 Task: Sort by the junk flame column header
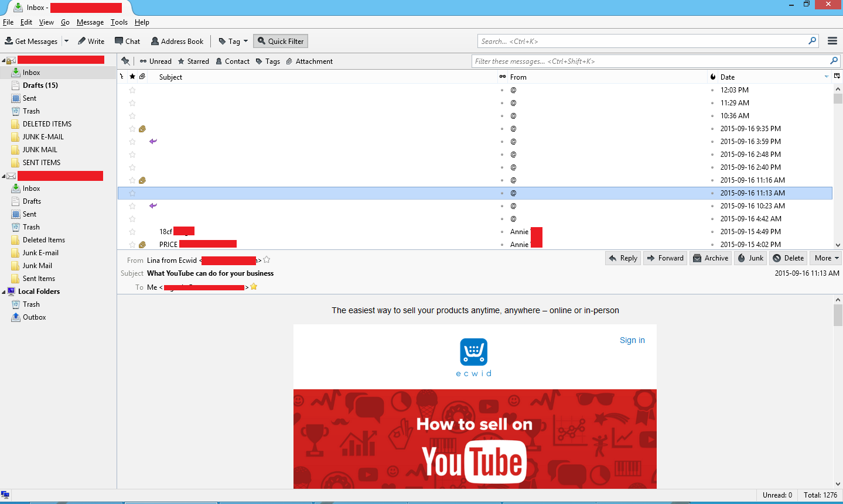tap(712, 77)
